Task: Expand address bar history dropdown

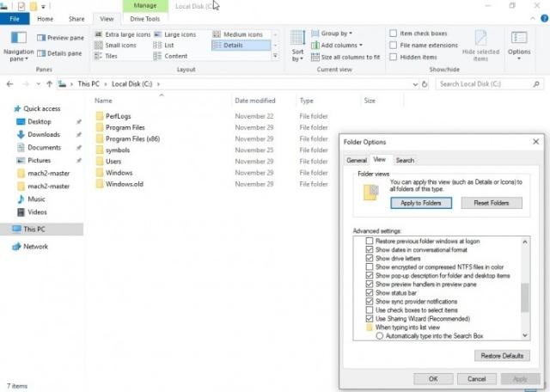Action: tap(415, 84)
